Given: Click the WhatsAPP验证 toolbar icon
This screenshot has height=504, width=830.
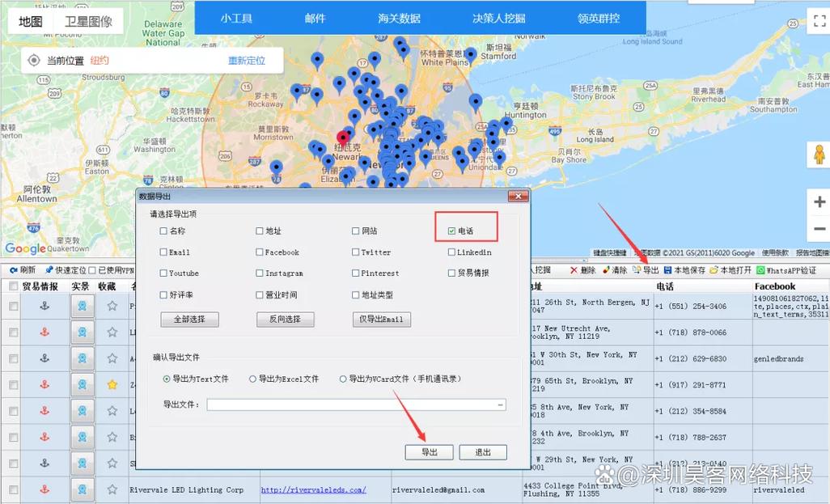Looking at the screenshot, I should click(x=760, y=270).
